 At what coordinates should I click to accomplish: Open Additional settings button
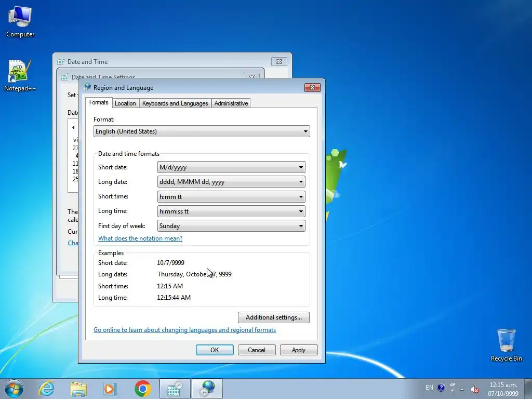click(x=273, y=317)
